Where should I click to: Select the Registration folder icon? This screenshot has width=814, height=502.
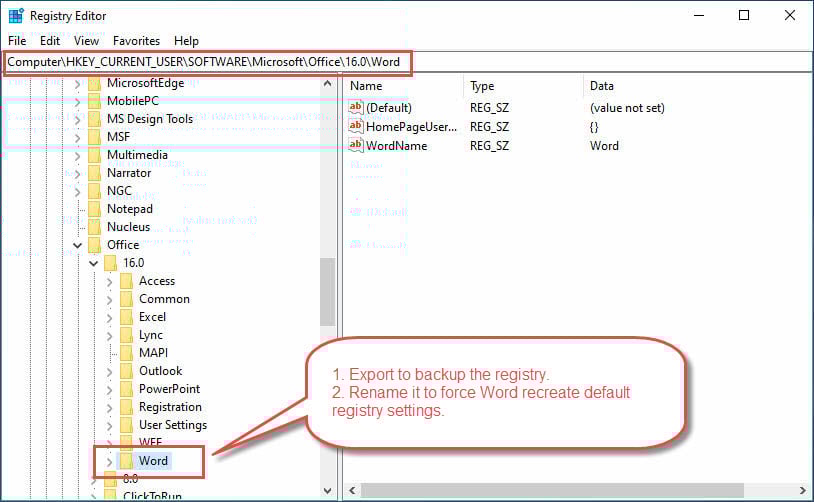[x=127, y=407]
